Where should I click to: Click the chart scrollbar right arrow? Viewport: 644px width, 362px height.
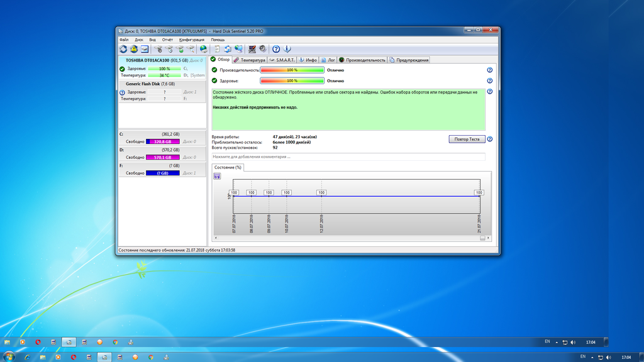pyautogui.click(x=488, y=238)
